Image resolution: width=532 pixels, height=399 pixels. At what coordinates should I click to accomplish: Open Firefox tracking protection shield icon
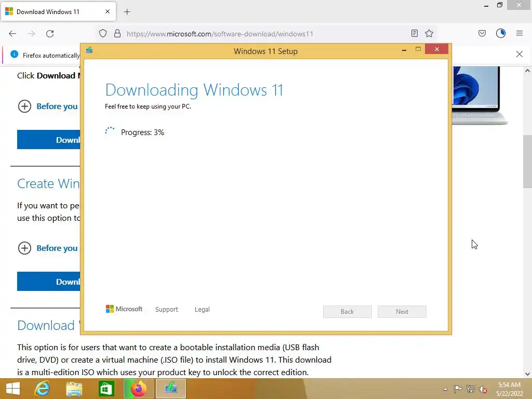pyautogui.click(x=103, y=34)
